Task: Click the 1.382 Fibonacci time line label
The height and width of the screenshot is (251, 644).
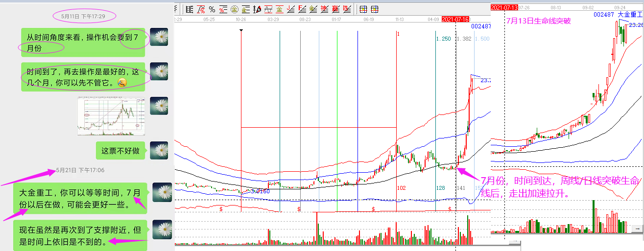Action: click(x=463, y=39)
